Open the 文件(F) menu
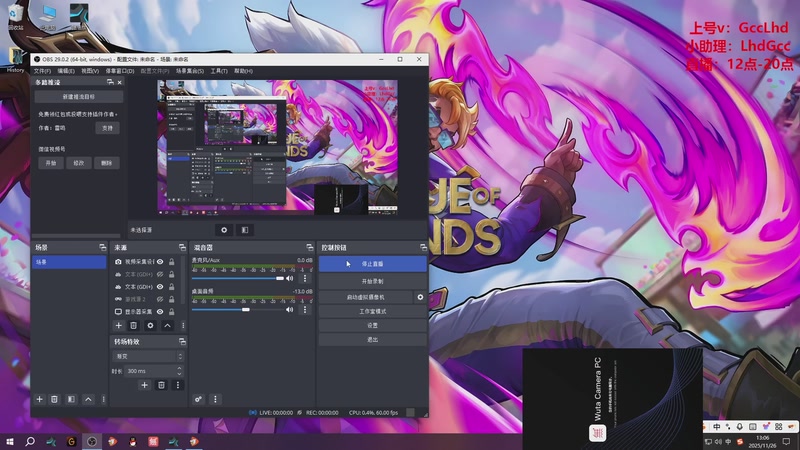800x450 pixels. tap(42, 71)
